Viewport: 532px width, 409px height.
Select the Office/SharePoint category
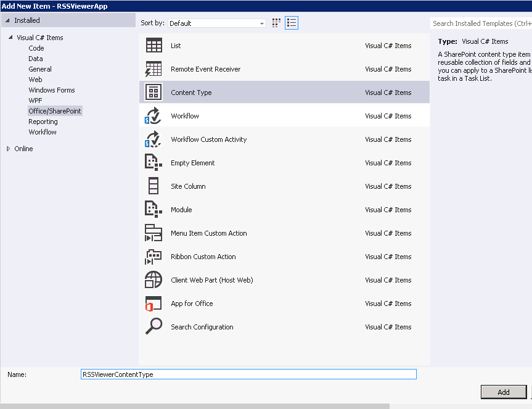click(55, 111)
